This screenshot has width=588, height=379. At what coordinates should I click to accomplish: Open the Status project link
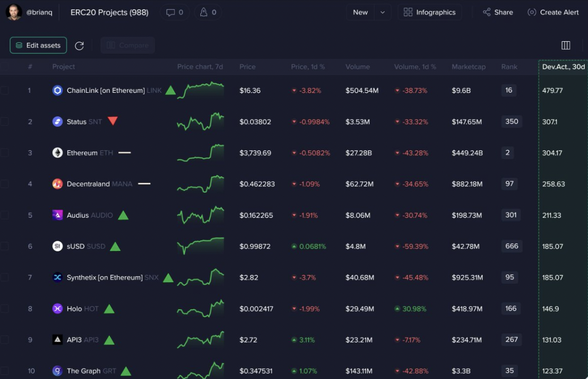click(76, 122)
